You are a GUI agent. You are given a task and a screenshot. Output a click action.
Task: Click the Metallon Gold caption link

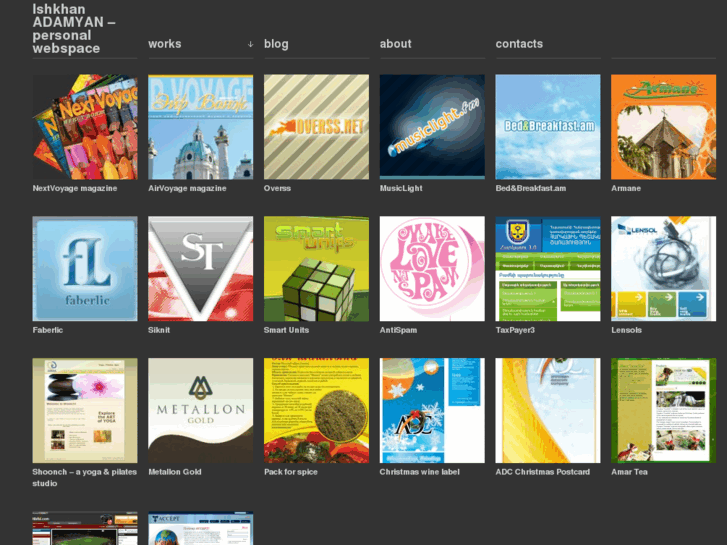point(175,472)
